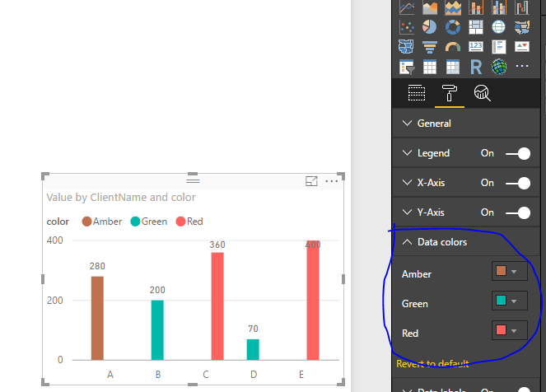Expand the X-Axis section chevron
The width and height of the screenshot is (546, 392).
point(407,183)
